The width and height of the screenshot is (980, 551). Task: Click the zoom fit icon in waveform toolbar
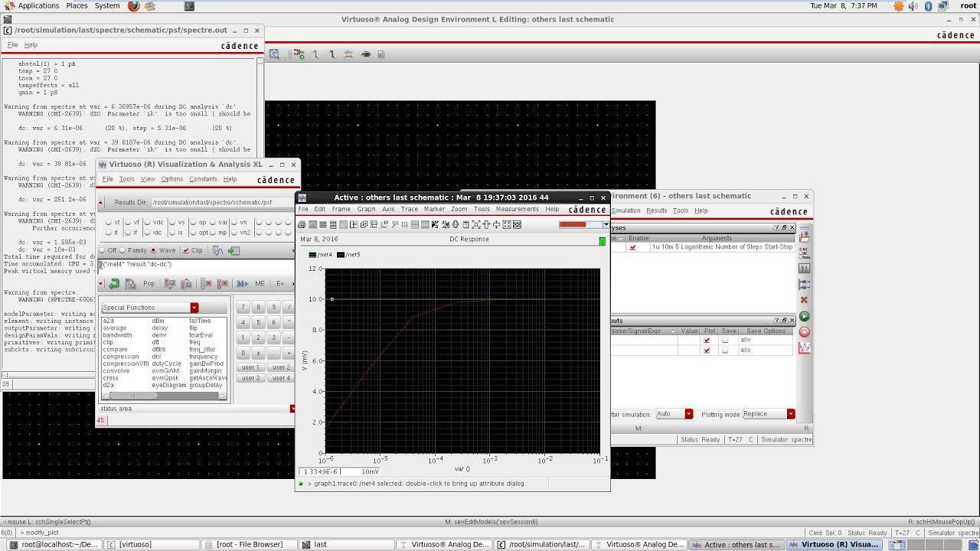pyautogui.click(x=475, y=224)
